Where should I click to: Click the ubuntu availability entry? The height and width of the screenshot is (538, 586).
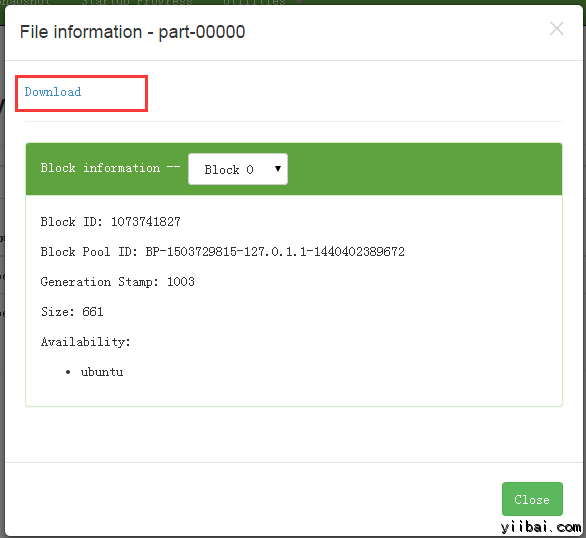[102, 372]
